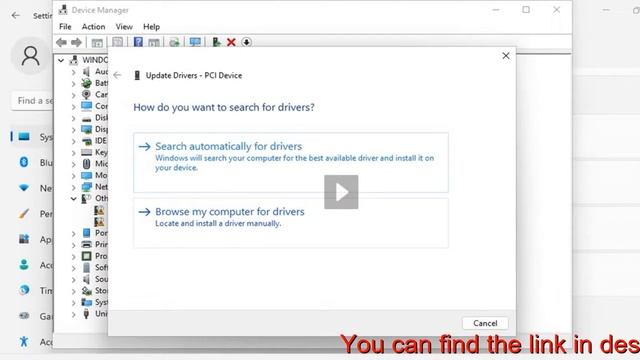
Task: Expand the IDE controllers category
Action: click(x=73, y=141)
